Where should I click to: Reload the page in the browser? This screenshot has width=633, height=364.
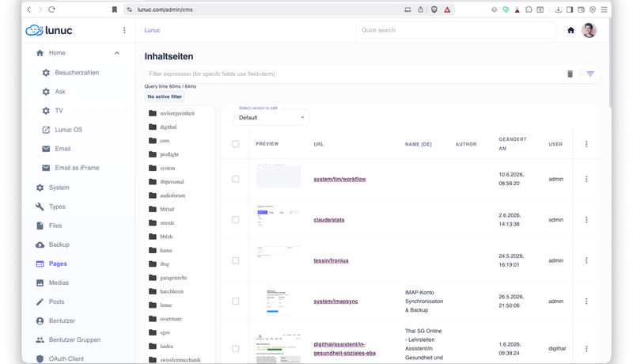point(51,9)
